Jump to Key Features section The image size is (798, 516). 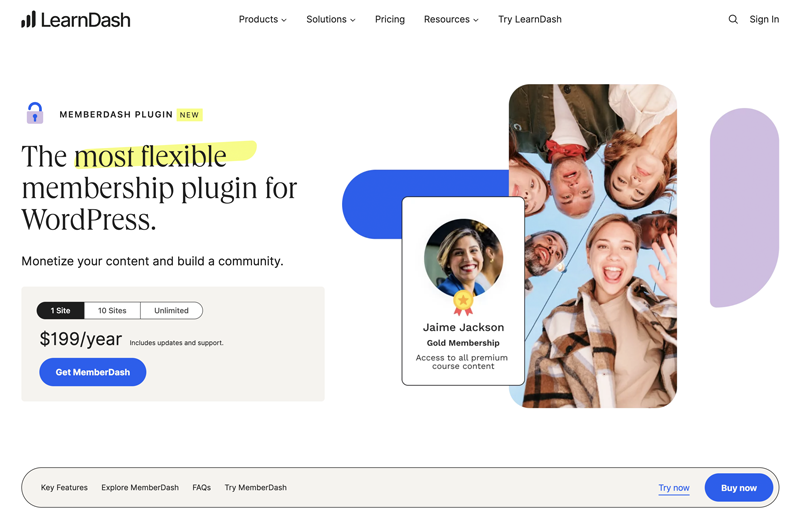(x=64, y=488)
